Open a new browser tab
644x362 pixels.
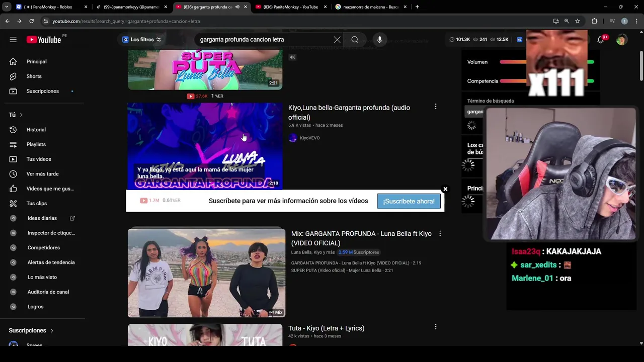tap(417, 7)
